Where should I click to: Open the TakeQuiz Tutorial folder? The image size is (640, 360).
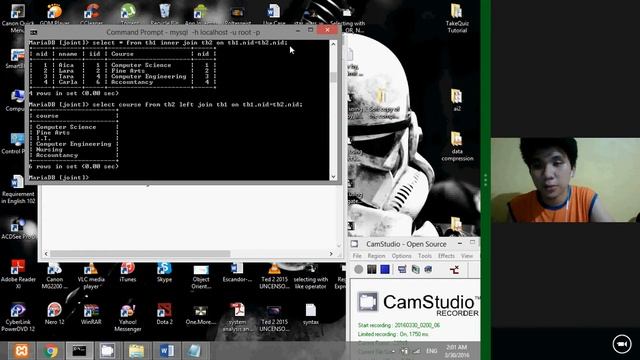[457, 18]
